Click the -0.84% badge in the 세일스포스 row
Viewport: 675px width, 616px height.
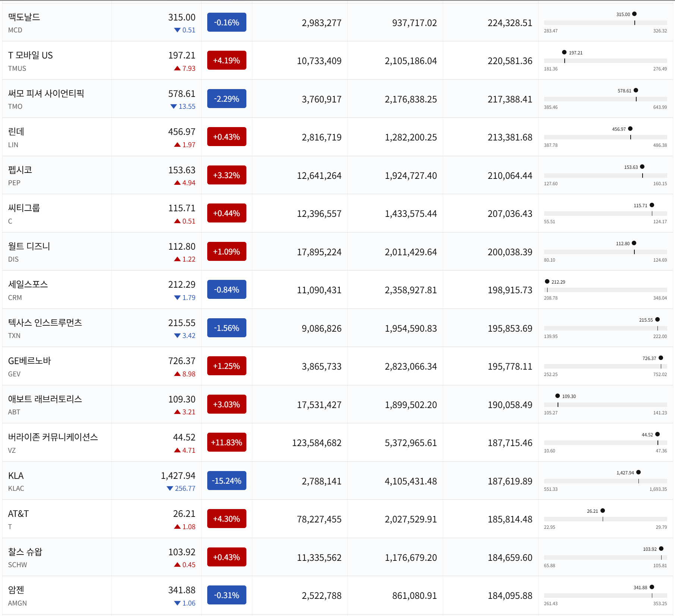tap(227, 290)
